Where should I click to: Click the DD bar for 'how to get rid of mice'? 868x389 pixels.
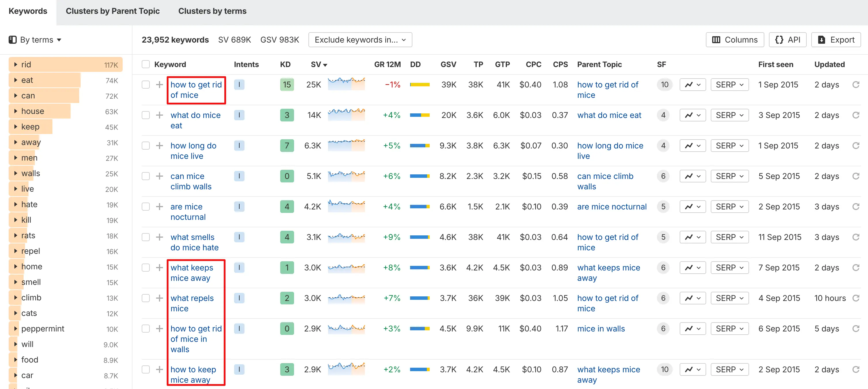pyautogui.click(x=420, y=85)
